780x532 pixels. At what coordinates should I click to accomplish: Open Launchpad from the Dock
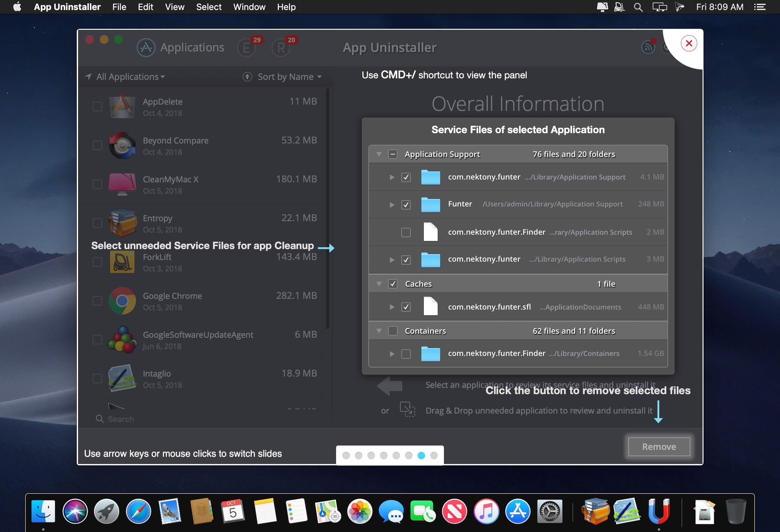click(x=106, y=511)
